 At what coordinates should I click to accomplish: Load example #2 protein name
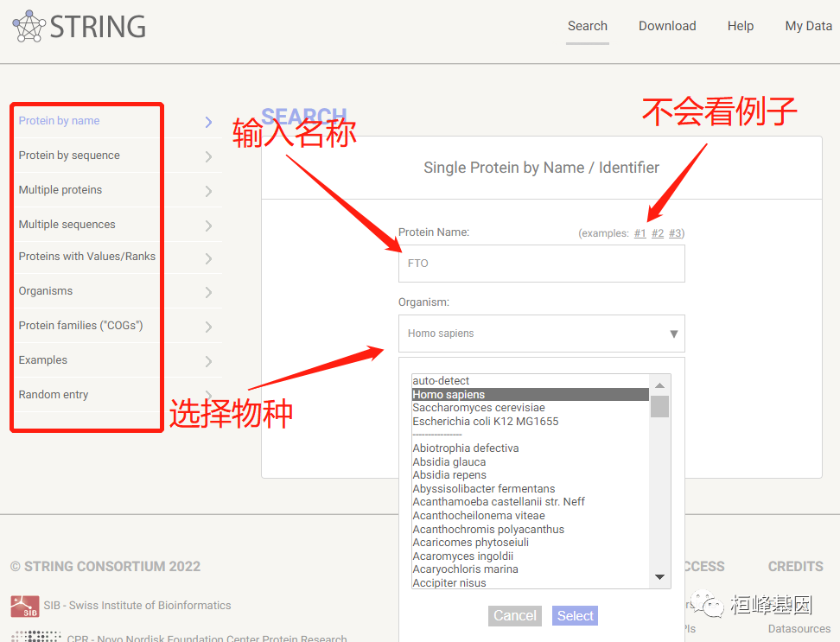pyautogui.click(x=658, y=233)
